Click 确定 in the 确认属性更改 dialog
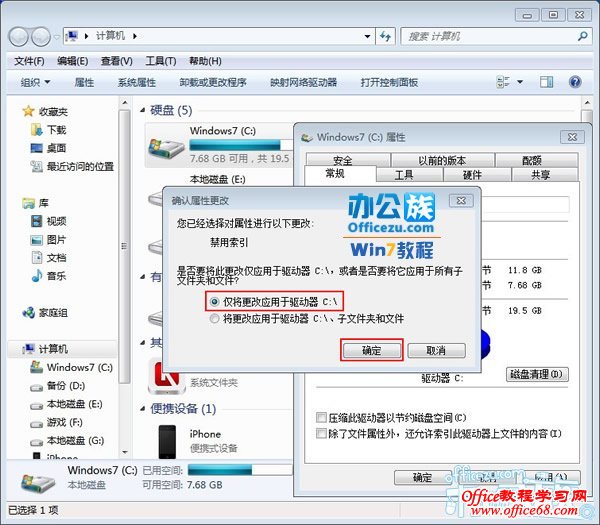Image resolution: width=600 pixels, height=525 pixels. [x=372, y=350]
